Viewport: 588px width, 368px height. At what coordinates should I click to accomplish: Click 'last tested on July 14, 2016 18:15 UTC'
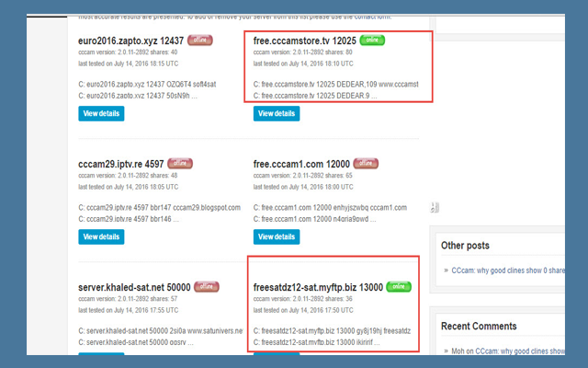(129, 63)
